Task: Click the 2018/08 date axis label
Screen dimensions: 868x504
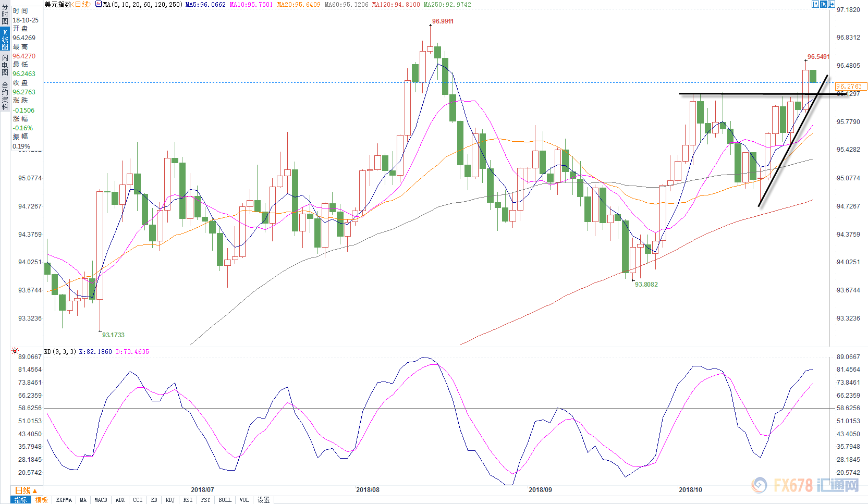Action: point(368,490)
